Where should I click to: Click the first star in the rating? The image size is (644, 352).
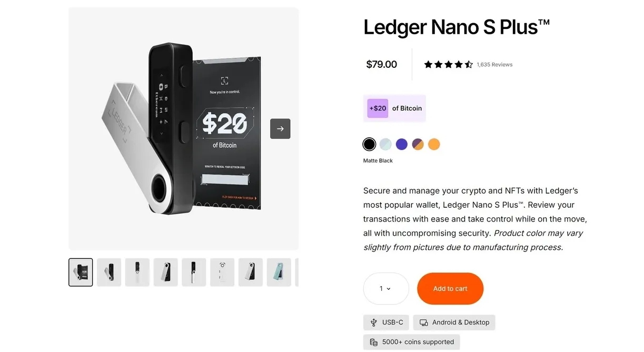(x=429, y=64)
